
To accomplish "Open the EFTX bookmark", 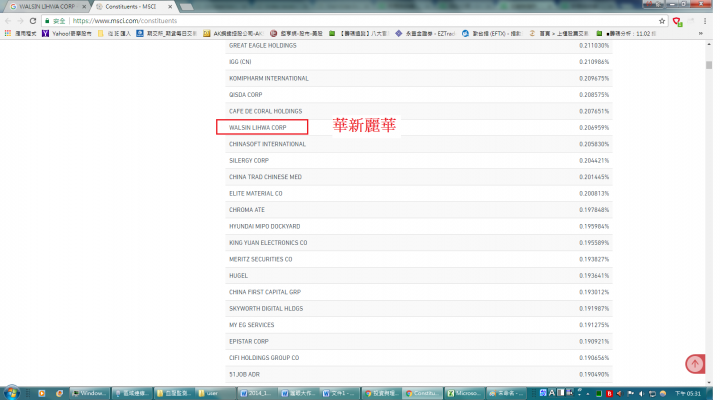I will click(x=491, y=34).
